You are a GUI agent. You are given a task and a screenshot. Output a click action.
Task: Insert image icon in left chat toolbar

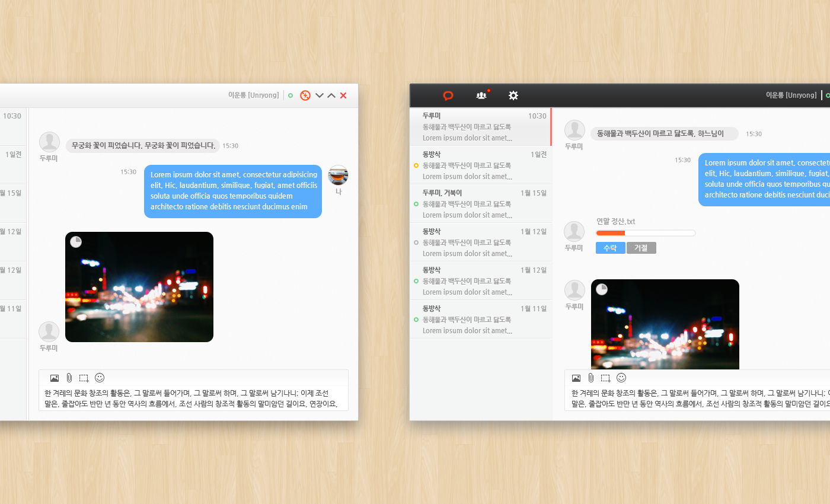[x=55, y=378]
